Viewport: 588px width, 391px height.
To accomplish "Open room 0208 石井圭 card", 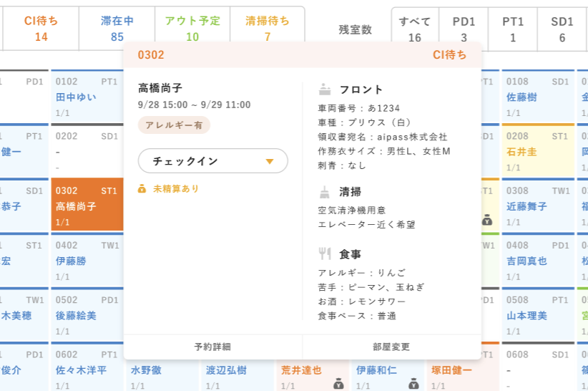I will tap(538, 151).
